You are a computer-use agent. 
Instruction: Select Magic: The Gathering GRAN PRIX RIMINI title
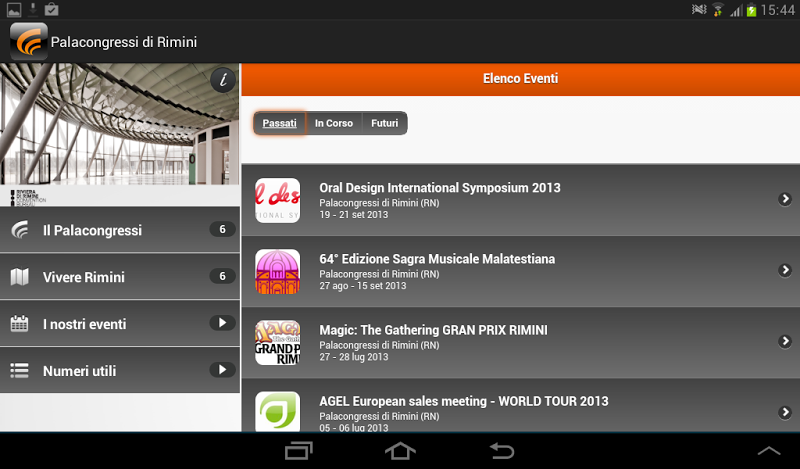tap(433, 330)
